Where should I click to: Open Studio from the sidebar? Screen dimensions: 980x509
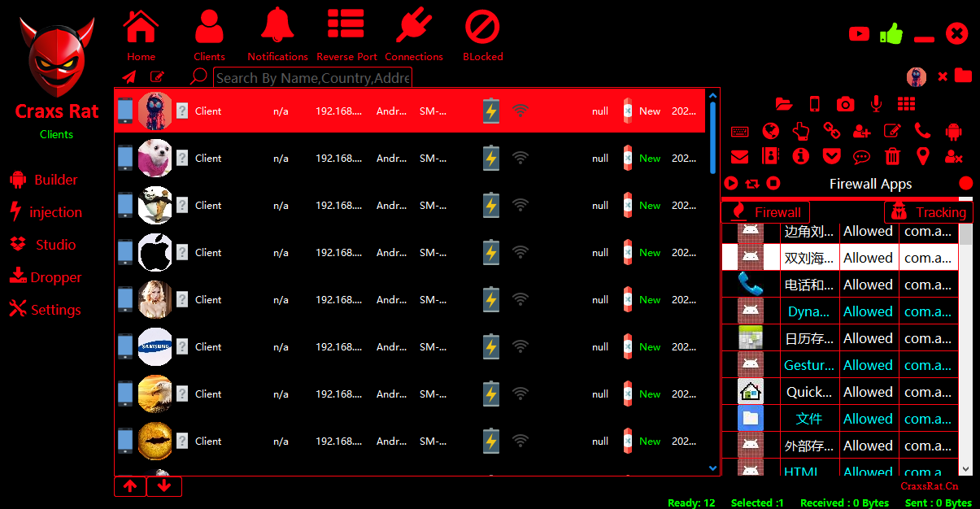click(x=43, y=245)
